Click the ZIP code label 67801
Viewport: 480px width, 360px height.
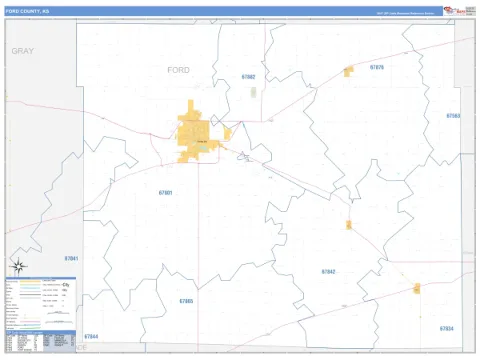click(165, 193)
